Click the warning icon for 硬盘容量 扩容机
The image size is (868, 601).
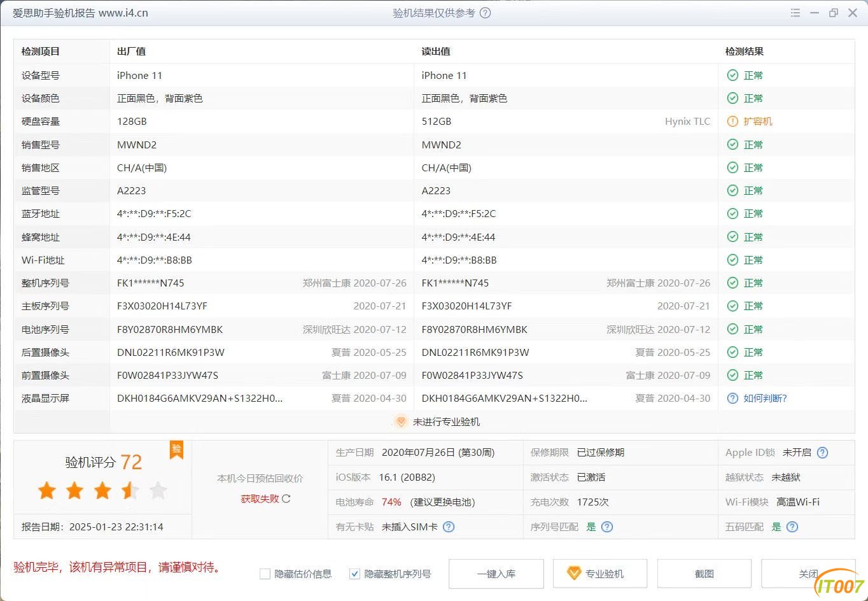tap(732, 121)
